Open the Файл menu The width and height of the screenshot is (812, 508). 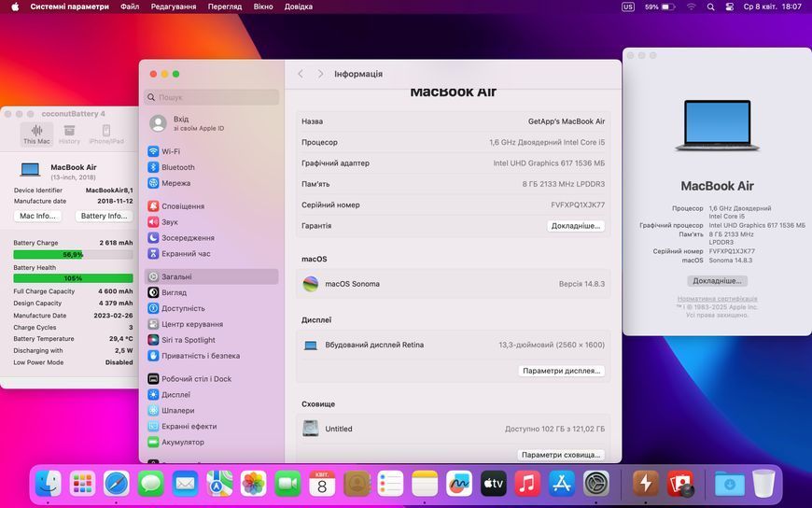(130, 7)
